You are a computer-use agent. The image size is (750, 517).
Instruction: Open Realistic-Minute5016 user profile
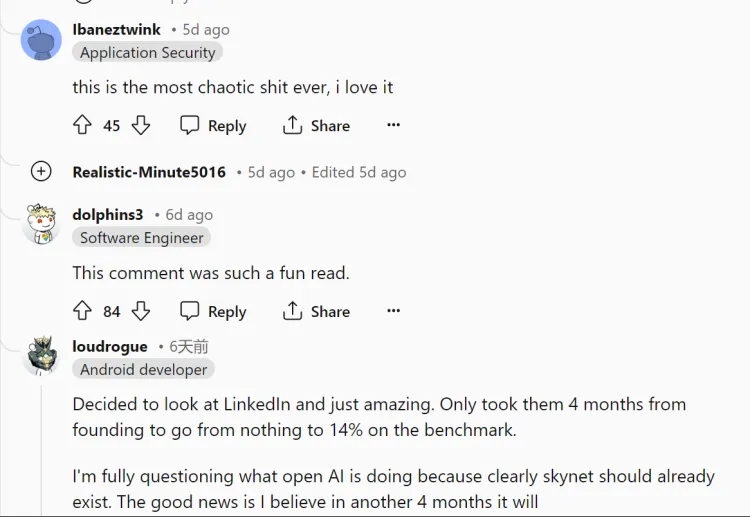click(149, 172)
